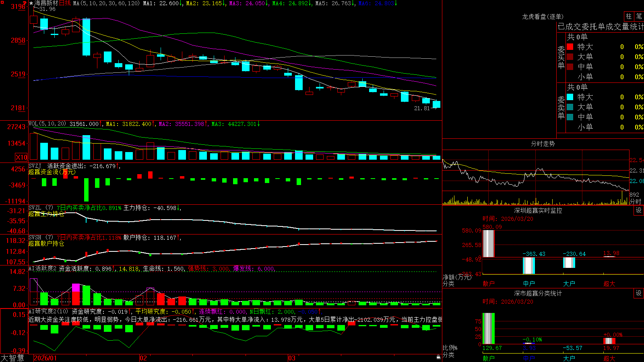Click the 已成交委托单成交量统计 header
644x362 pixels.
(x=601, y=27)
